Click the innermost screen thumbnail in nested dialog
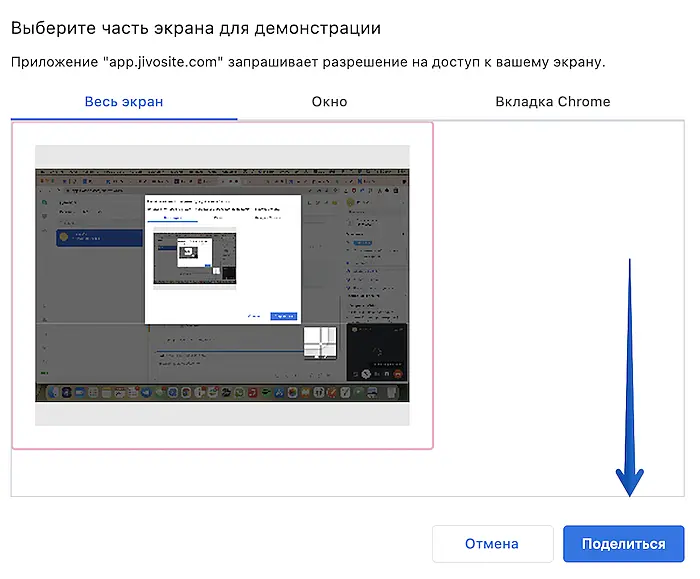Viewport: 700px width, 579px height. [186, 253]
